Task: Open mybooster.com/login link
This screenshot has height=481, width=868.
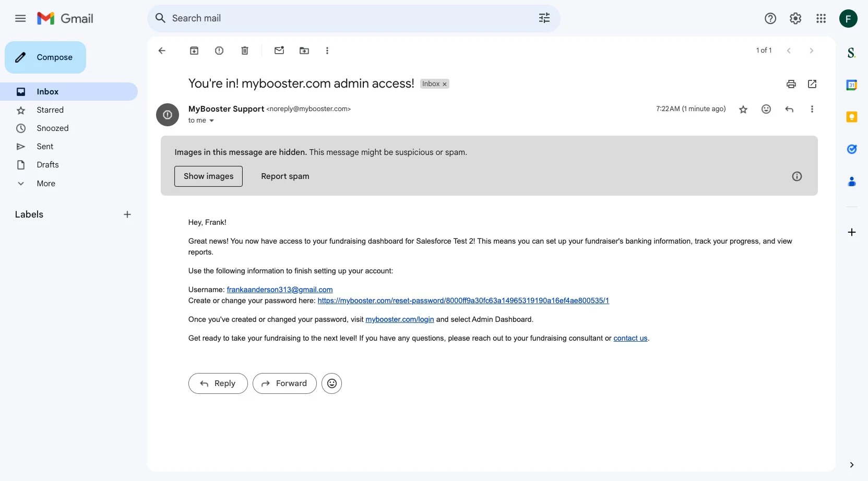Action: pyautogui.click(x=400, y=319)
